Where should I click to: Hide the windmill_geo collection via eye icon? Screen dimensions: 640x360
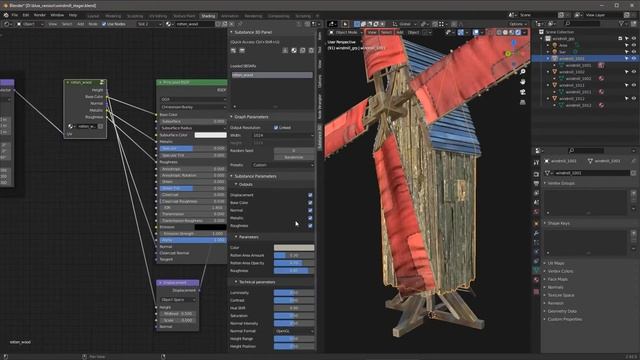coord(634,38)
